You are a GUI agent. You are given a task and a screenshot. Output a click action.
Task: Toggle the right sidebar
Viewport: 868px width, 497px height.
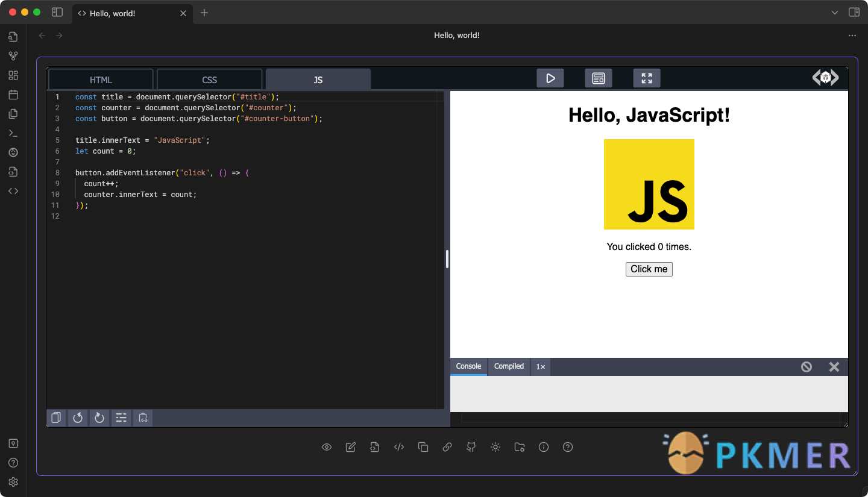854,12
